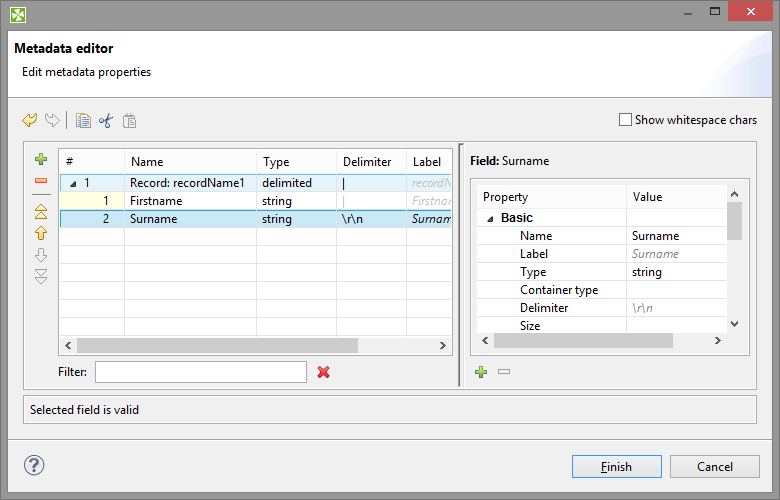
Task: Remove selected field with red minus
Action: 41,181
